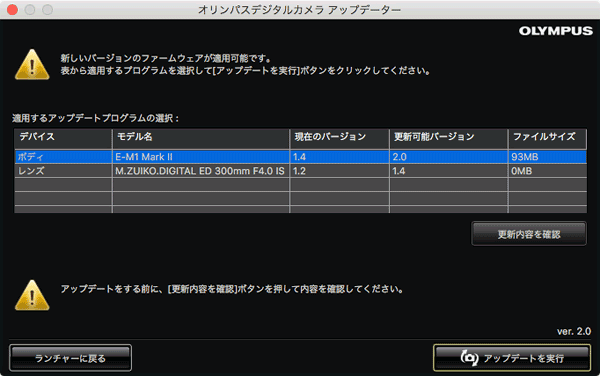Click the 93MB file size cell
The image size is (600, 376).
tap(548, 157)
